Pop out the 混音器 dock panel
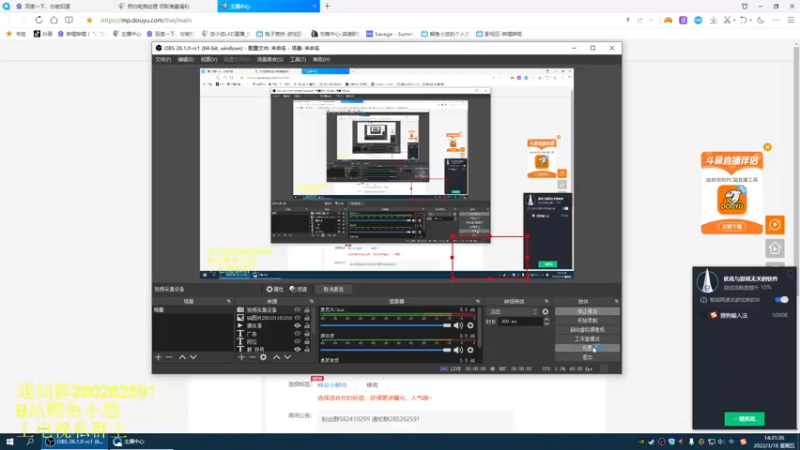800x450 pixels. pos(478,302)
